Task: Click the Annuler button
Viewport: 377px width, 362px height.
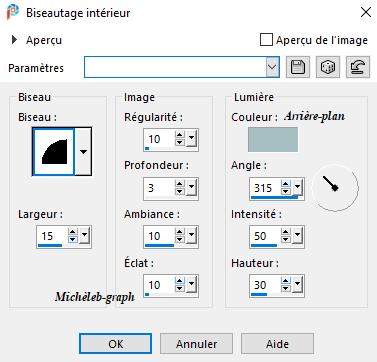Action: click(x=196, y=344)
